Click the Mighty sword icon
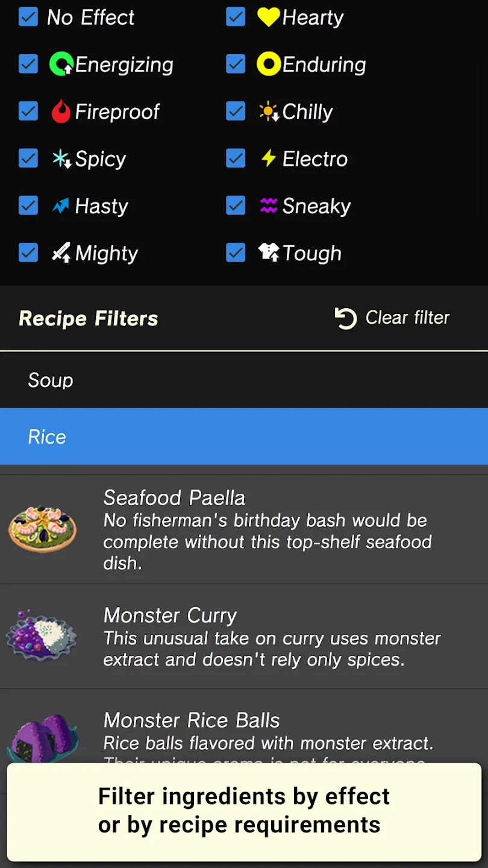Viewport: 488px width, 868px height. (61, 253)
